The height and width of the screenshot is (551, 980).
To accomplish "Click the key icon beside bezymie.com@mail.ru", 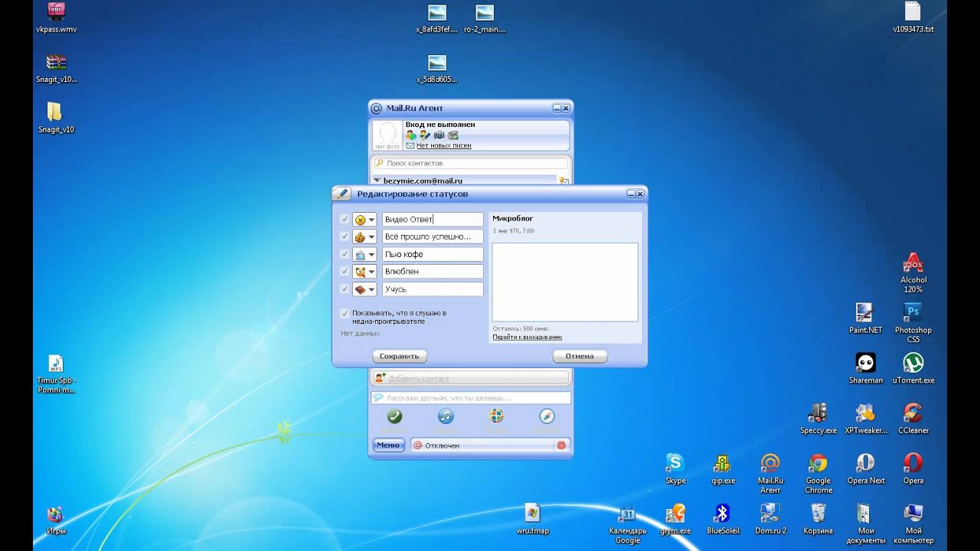I will [x=563, y=181].
